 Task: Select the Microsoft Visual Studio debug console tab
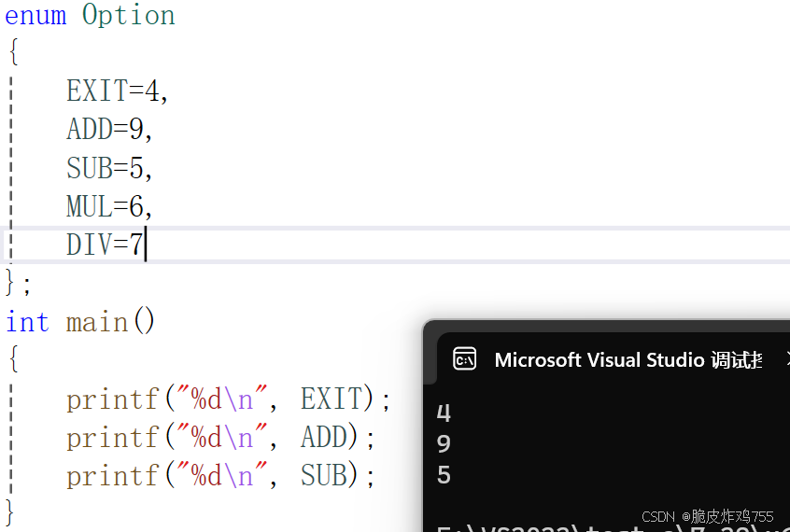[614, 358]
